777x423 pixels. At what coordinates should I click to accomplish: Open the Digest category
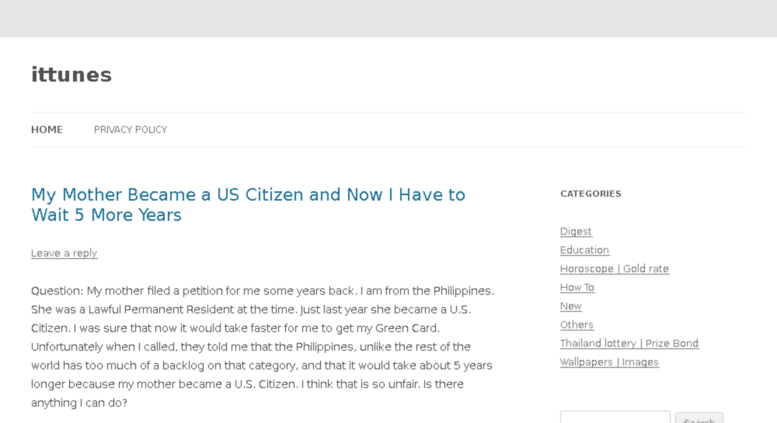pos(576,231)
